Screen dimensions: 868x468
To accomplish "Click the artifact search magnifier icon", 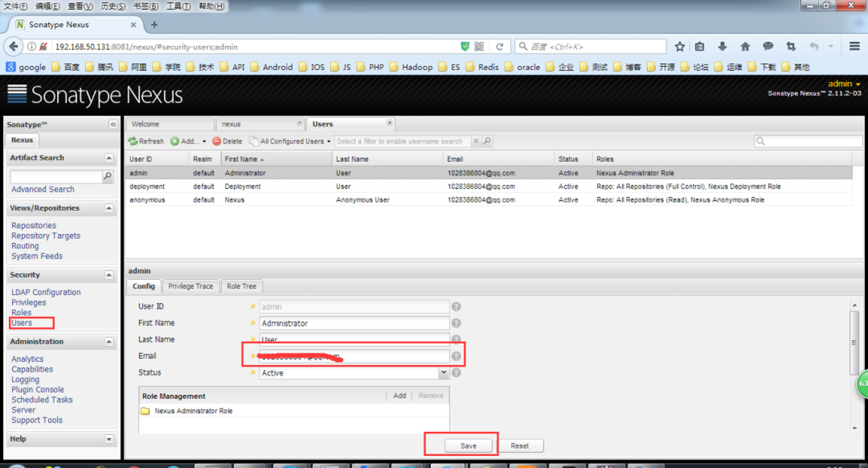I will coord(108,176).
